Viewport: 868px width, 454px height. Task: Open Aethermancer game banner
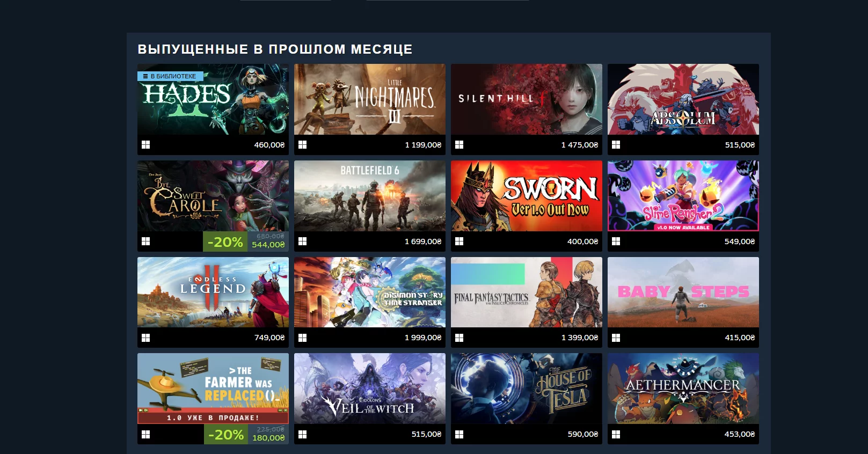(683, 389)
